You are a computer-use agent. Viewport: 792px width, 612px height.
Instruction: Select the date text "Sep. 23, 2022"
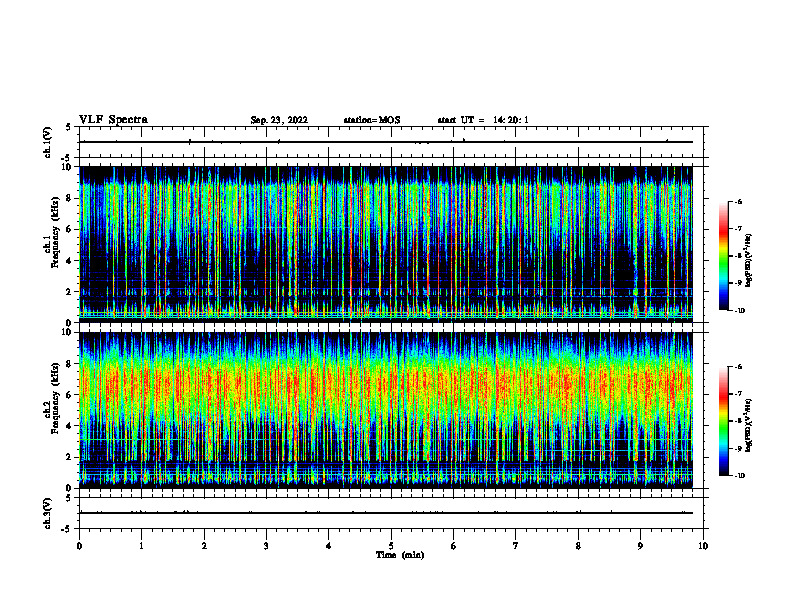coord(279,120)
